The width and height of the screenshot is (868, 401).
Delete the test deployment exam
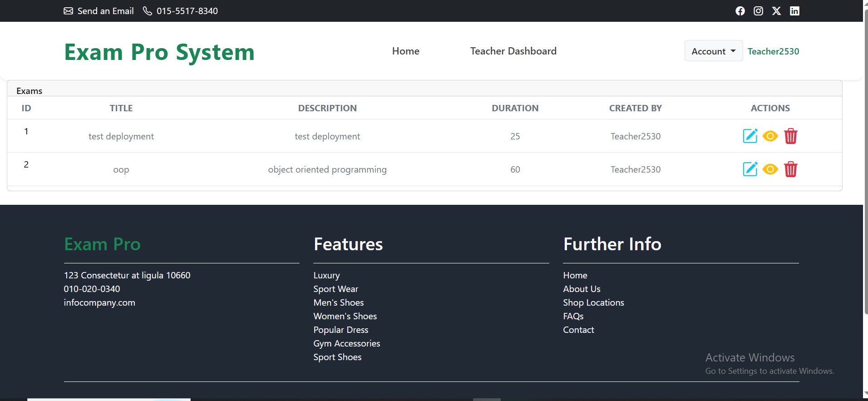(x=790, y=136)
